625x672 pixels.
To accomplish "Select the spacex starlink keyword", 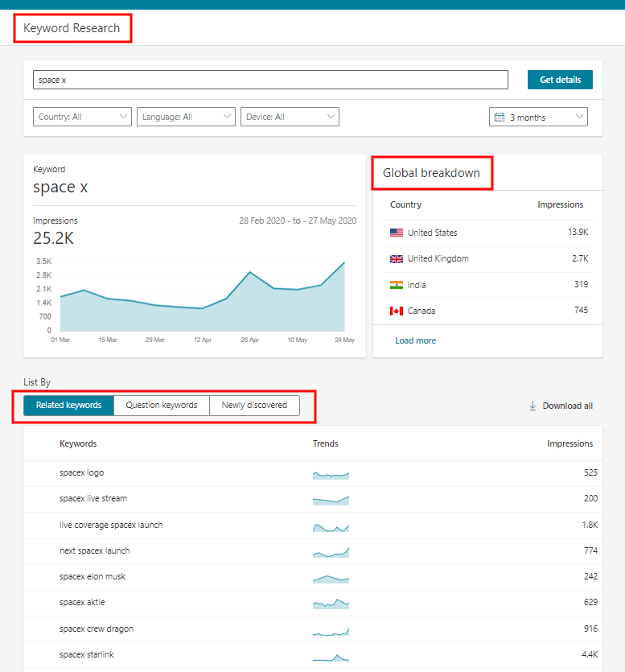I will pyautogui.click(x=87, y=654).
